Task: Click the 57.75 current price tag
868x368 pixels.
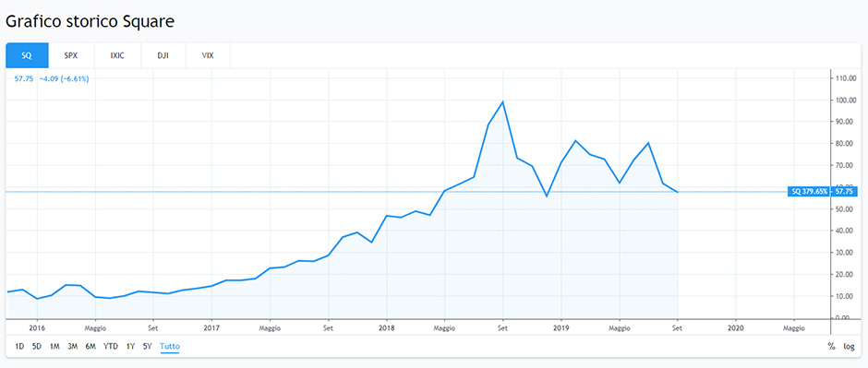Action: pyautogui.click(x=845, y=192)
